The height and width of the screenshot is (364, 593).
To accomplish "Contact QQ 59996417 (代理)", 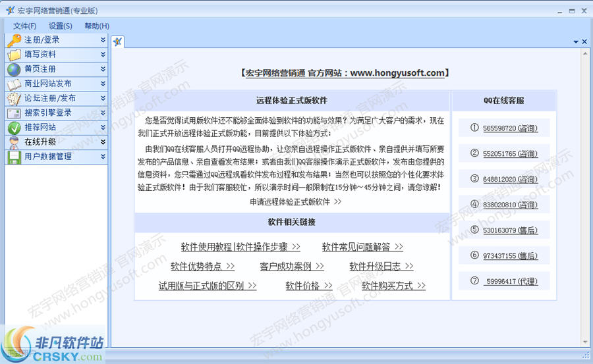I will (x=511, y=281).
